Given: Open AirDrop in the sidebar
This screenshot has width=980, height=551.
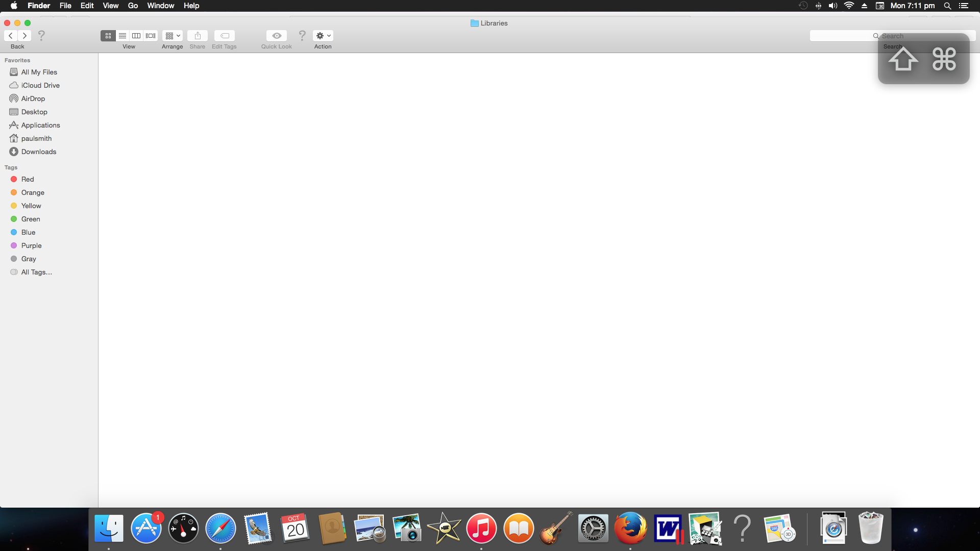Looking at the screenshot, I should click(33, 98).
